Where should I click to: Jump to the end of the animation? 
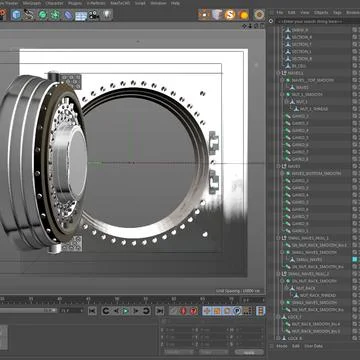click(160, 311)
